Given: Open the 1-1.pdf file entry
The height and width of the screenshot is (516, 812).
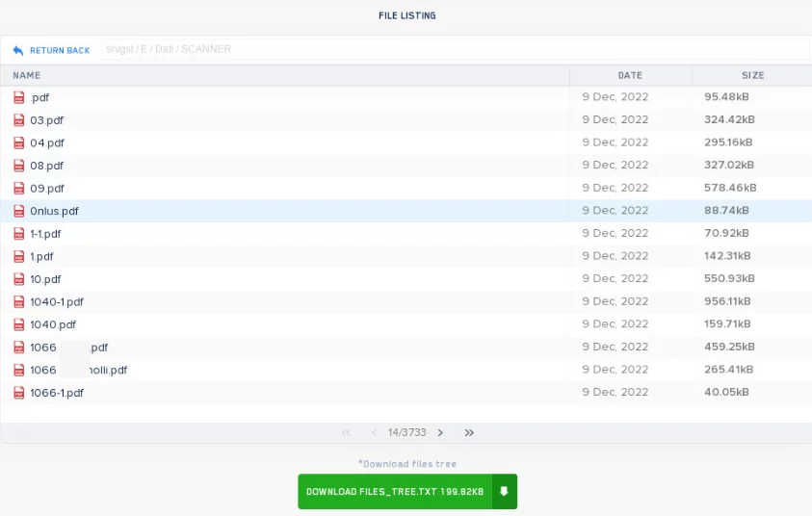Looking at the screenshot, I should [45, 234].
